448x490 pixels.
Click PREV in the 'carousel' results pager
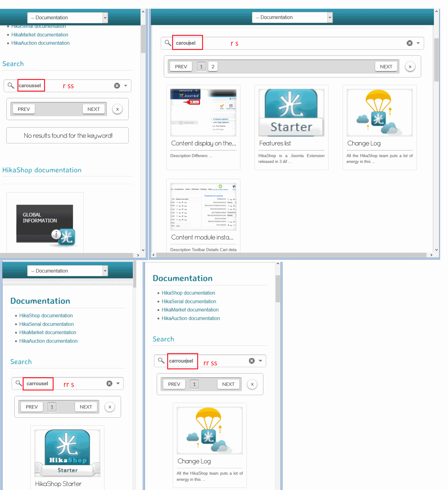(181, 66)
